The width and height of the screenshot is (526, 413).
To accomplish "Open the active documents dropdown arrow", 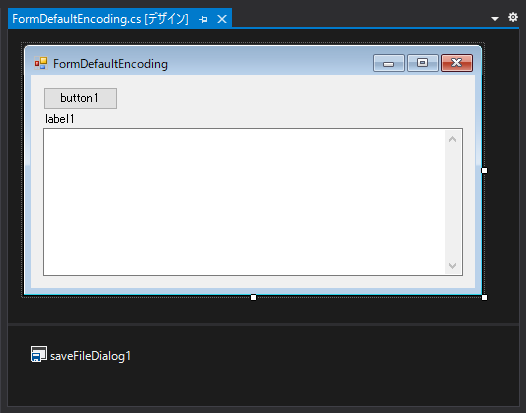I will pos(494,18).
